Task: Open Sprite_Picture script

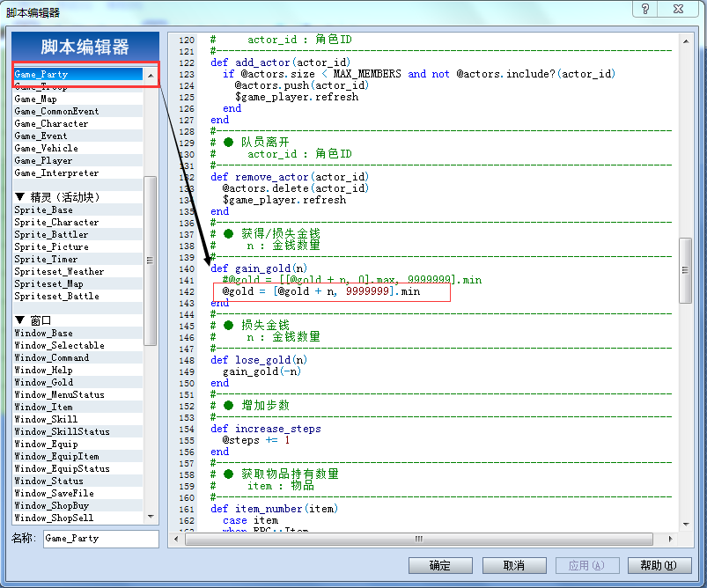Action: point(78,246)
